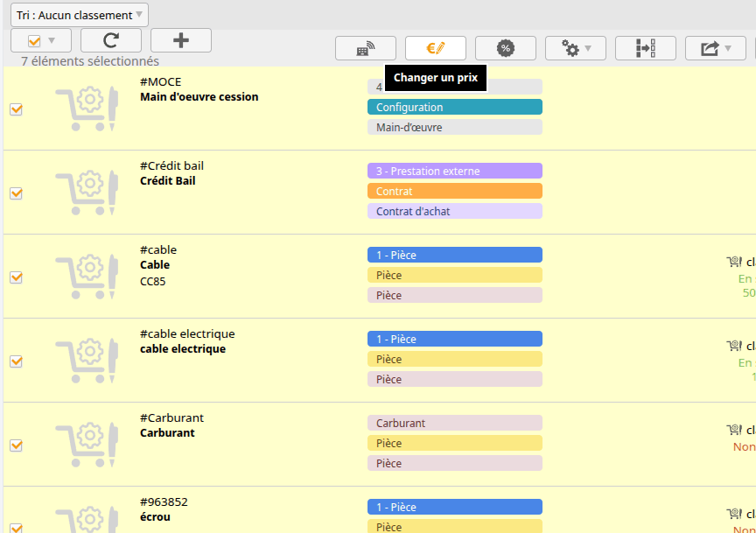Click the euro Changer un prix button
Viewport: 756px width, 533px height.
pyautogui.click(x=436, y=48)
